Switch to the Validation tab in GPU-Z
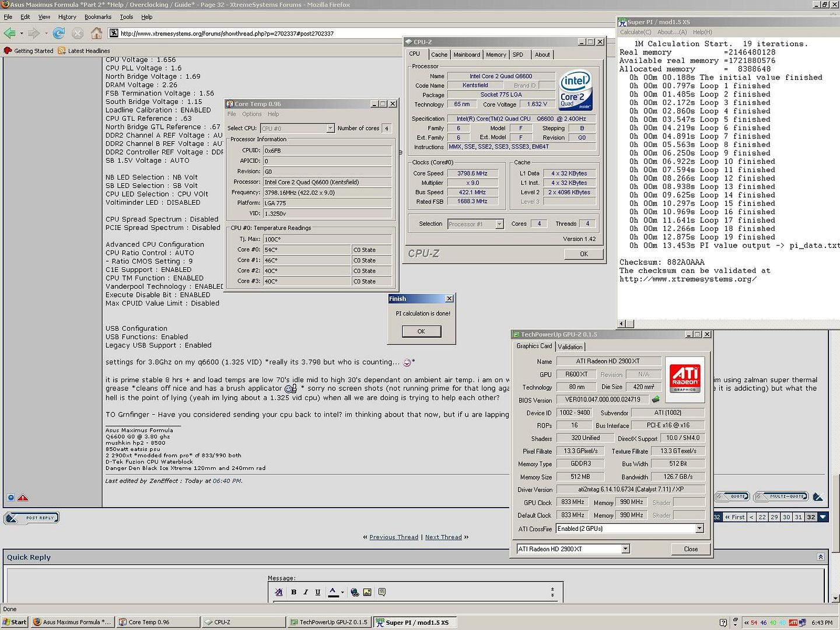840x630 pixels. pos(570,346)
